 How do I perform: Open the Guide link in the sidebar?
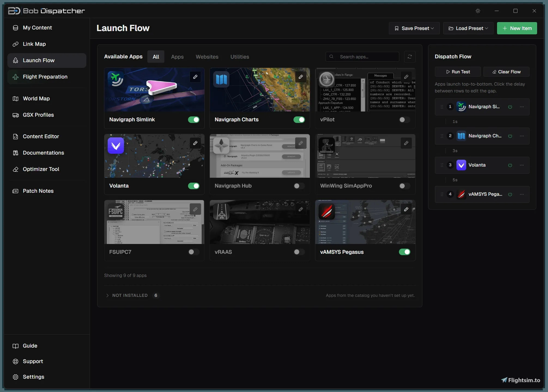tap(47, 346)
